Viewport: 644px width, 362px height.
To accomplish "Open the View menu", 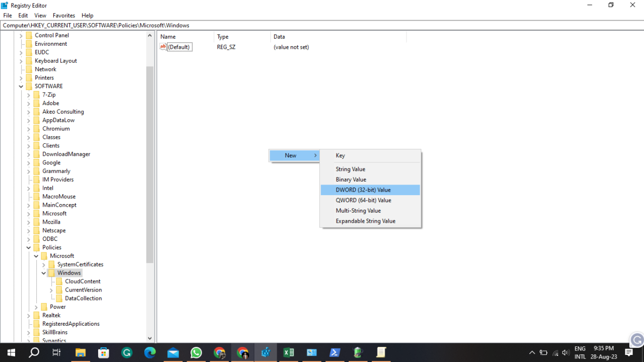I will coord(40,15).
